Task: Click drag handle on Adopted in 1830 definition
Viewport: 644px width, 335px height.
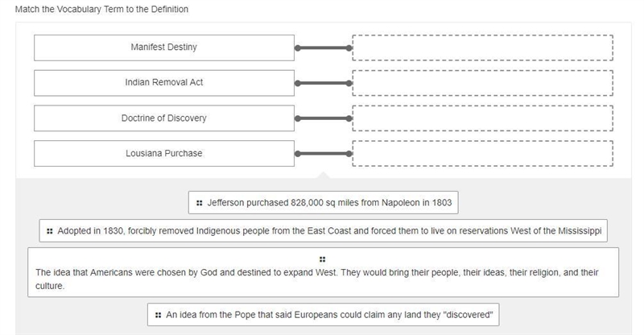Action: click(x=50, y=231)
